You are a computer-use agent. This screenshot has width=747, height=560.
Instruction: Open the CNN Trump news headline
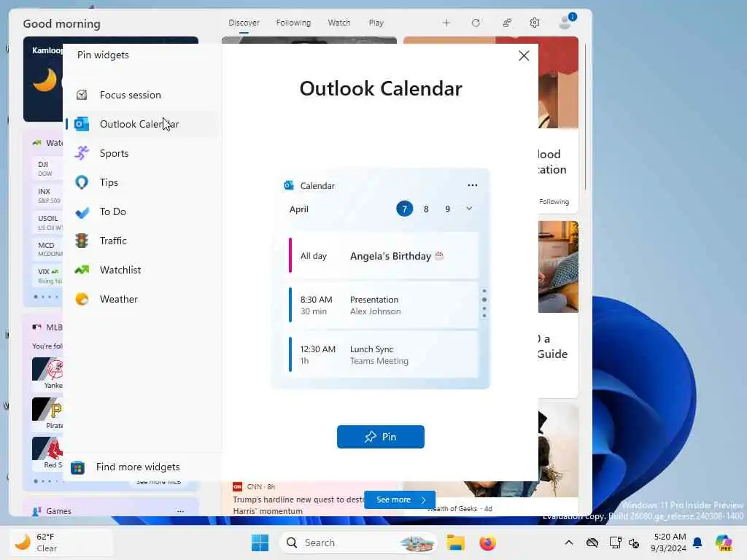point(298,505)
